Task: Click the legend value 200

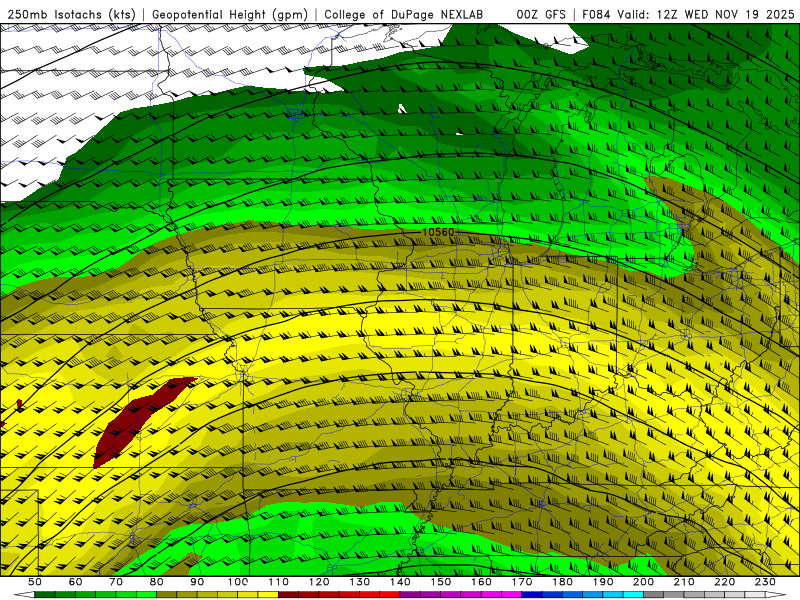Action: (643, 582)
